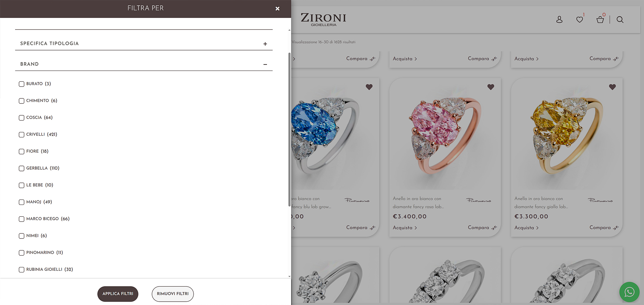Open the wishlist heart in header

click(580, 19)
